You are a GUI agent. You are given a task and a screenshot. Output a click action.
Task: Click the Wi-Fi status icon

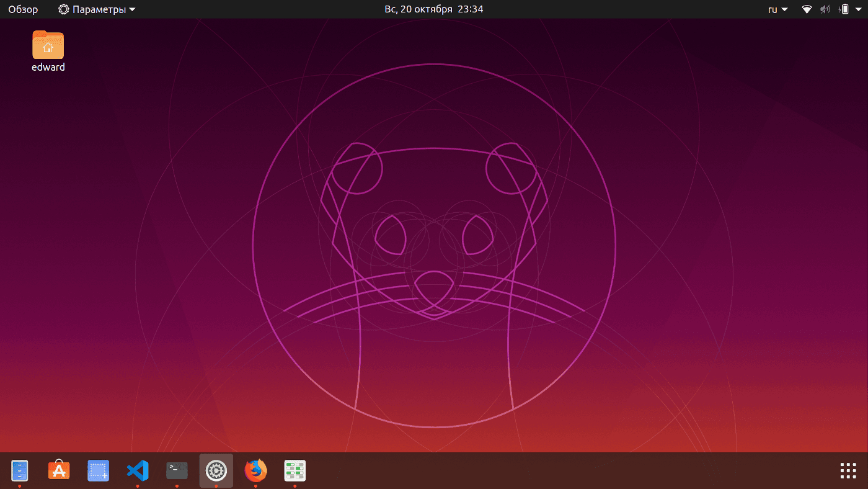coord(807,9)
